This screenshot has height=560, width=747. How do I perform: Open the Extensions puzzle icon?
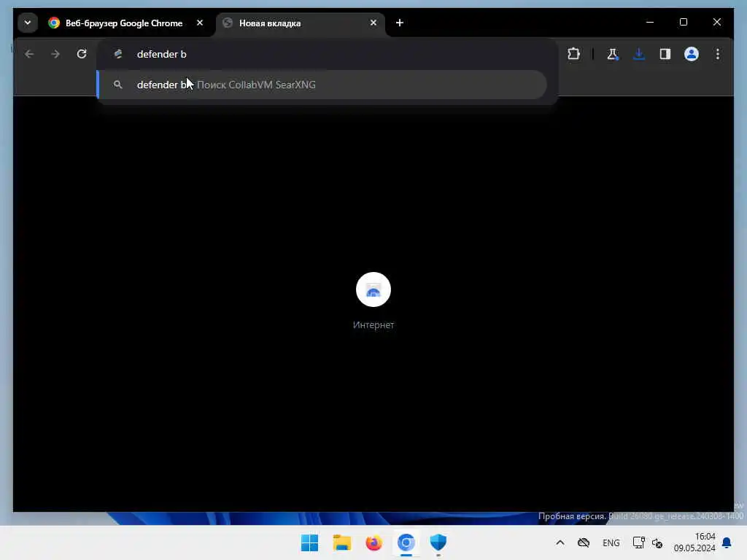(x=574, y=54)
